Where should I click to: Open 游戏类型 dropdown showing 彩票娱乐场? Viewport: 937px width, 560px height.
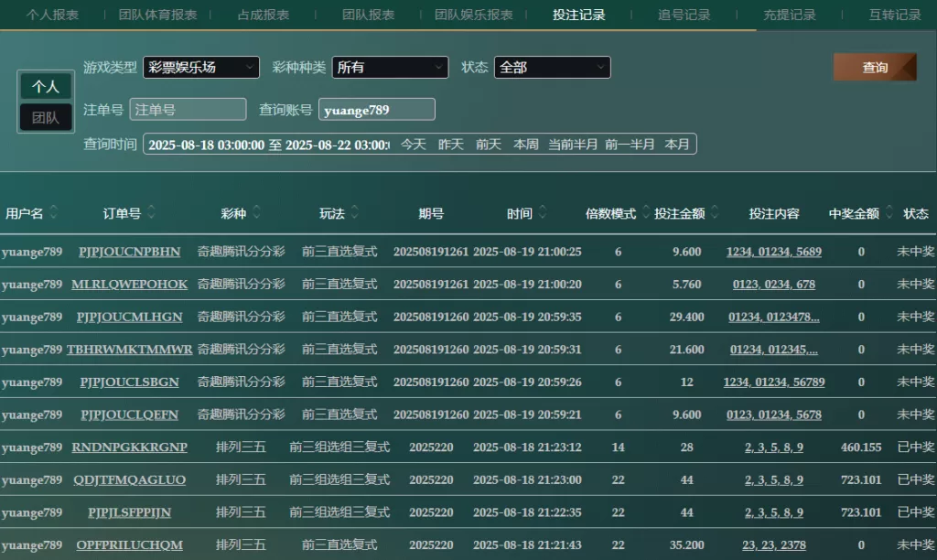201,68
